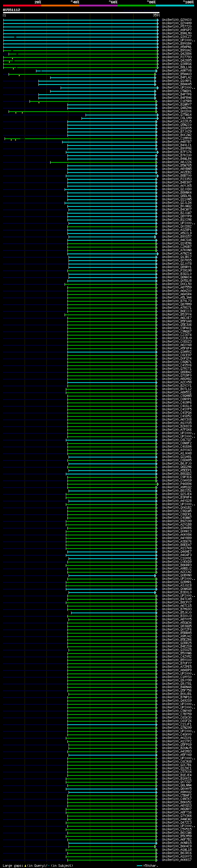Open hit UniRef100_A9PGP7

(x=177, y=30)
